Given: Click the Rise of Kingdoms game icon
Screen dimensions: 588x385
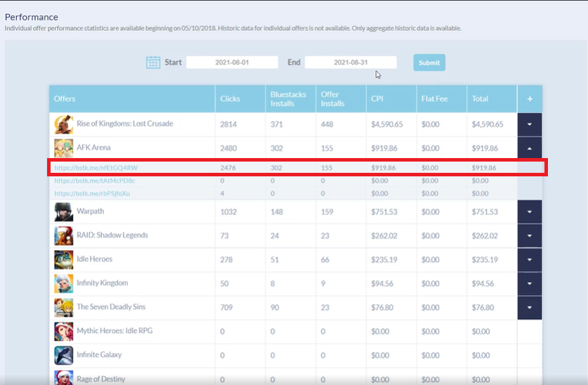Looking at the screenshot, I should [x=64, y=124].
